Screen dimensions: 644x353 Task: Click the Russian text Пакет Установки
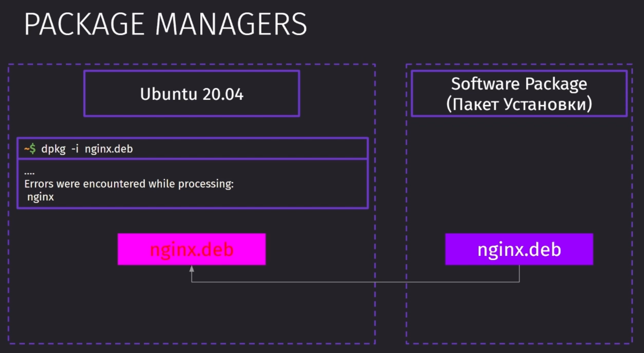[519, 104]
